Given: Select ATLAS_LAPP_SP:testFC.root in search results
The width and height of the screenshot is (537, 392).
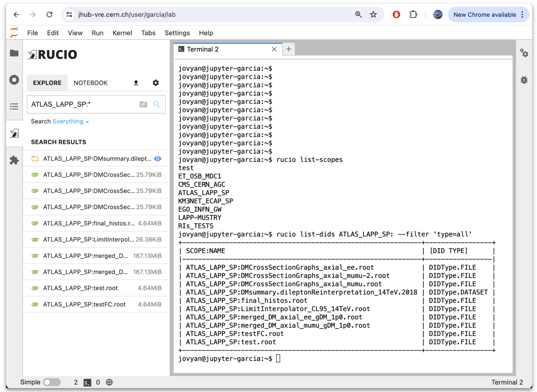Looking at the screenshot, I should point(84,304).
